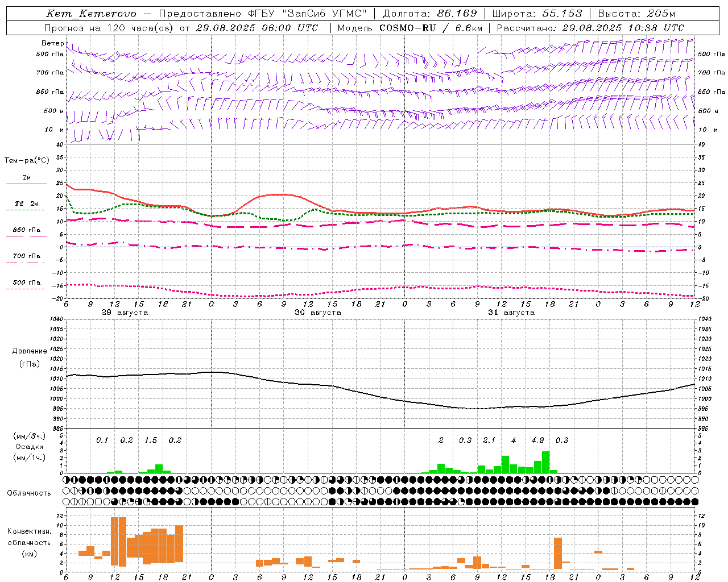Select the 'Долгота: 86.169' header field
The height and width of the screenshot is (582, 728).
[x=429, y=14]
